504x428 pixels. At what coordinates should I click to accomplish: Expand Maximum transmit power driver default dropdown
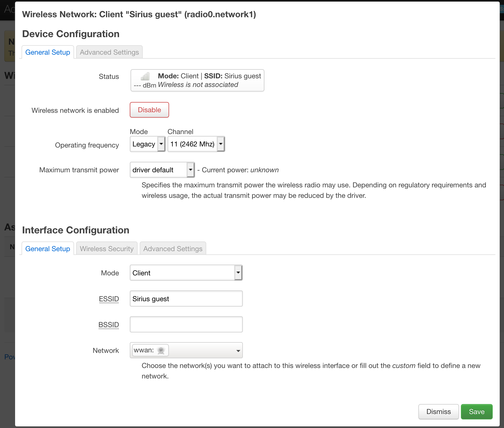click(162, 170)
